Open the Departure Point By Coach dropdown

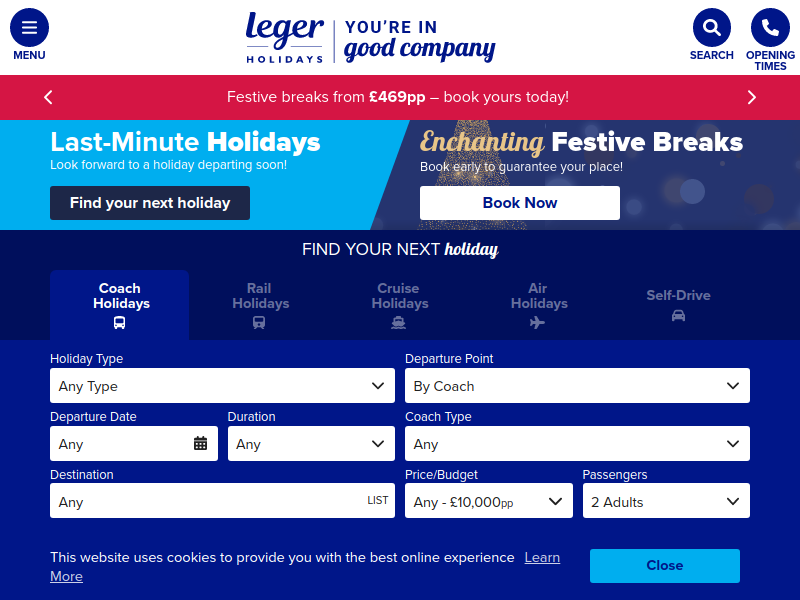tap(578, 386)
